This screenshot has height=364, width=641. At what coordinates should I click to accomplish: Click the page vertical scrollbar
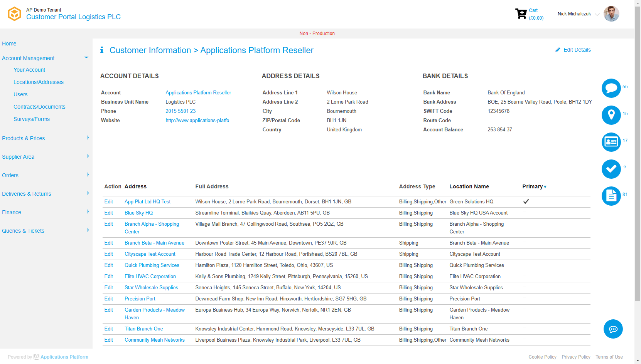[638, 154]
